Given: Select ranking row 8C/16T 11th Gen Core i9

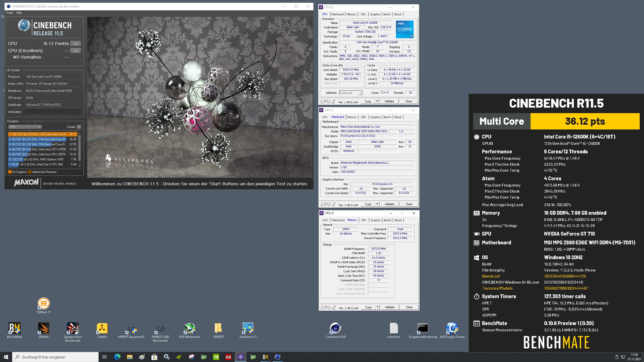Looking at the screenshot, I should (x=43, y=139).
